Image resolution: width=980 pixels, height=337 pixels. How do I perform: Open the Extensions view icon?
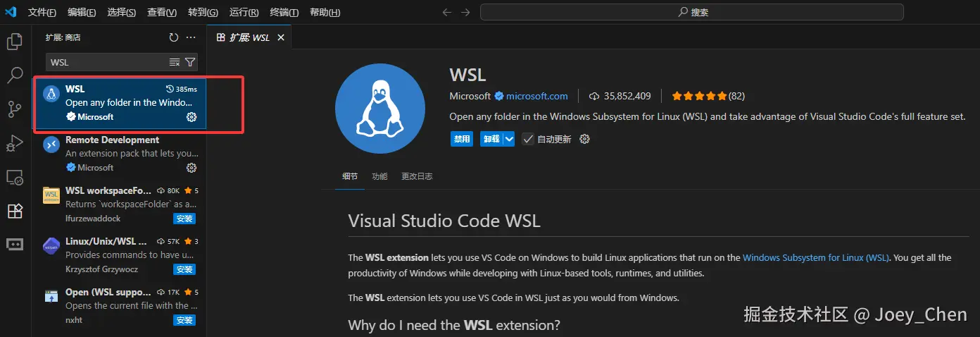[15, 211]
